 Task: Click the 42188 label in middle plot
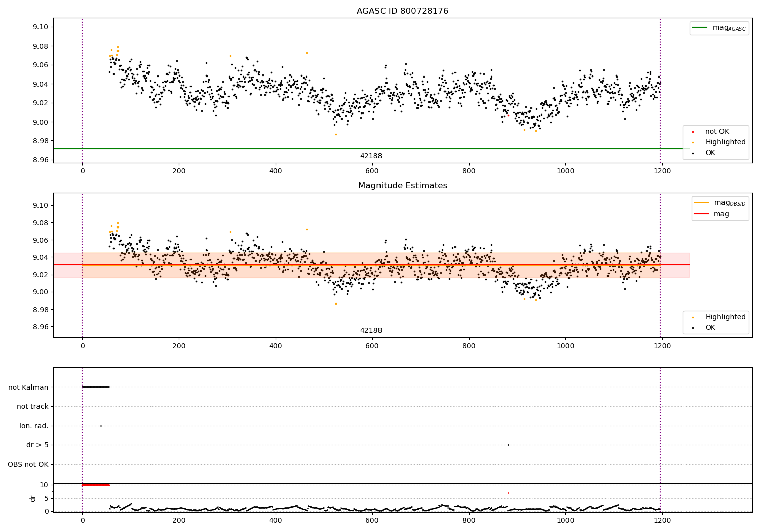[x=371, y=331]
